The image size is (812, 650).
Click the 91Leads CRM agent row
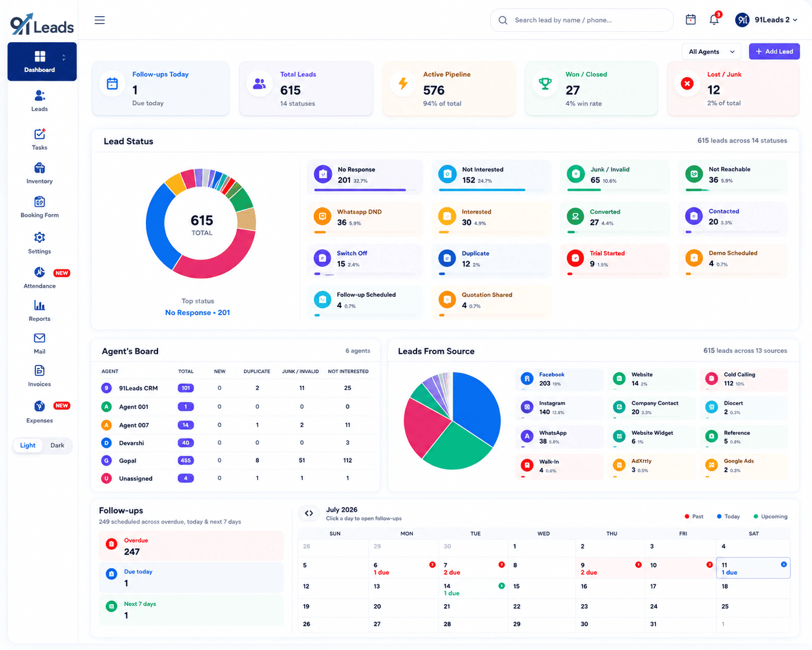tap(235, 388)
